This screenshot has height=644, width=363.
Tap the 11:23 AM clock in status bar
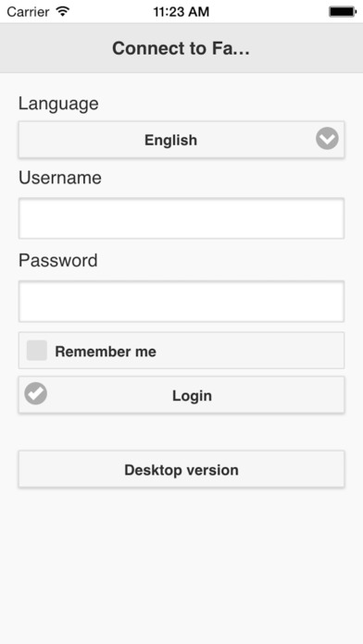pos(181,11)
